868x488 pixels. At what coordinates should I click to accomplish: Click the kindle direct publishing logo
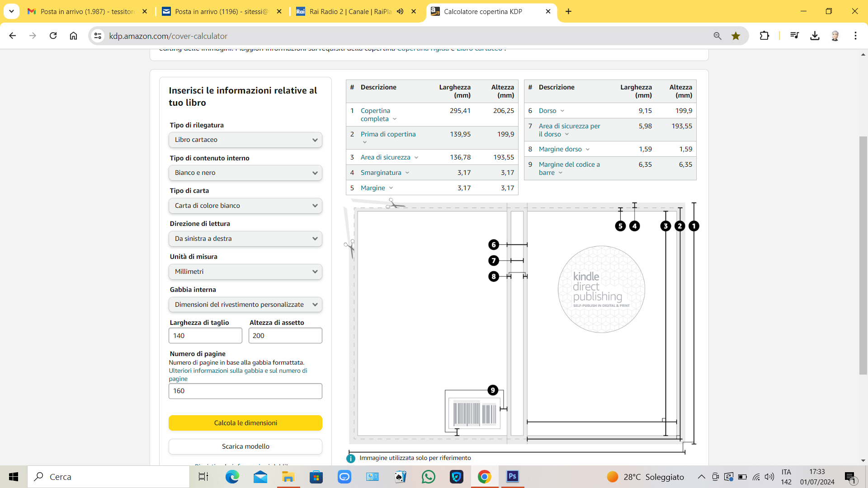601,289
